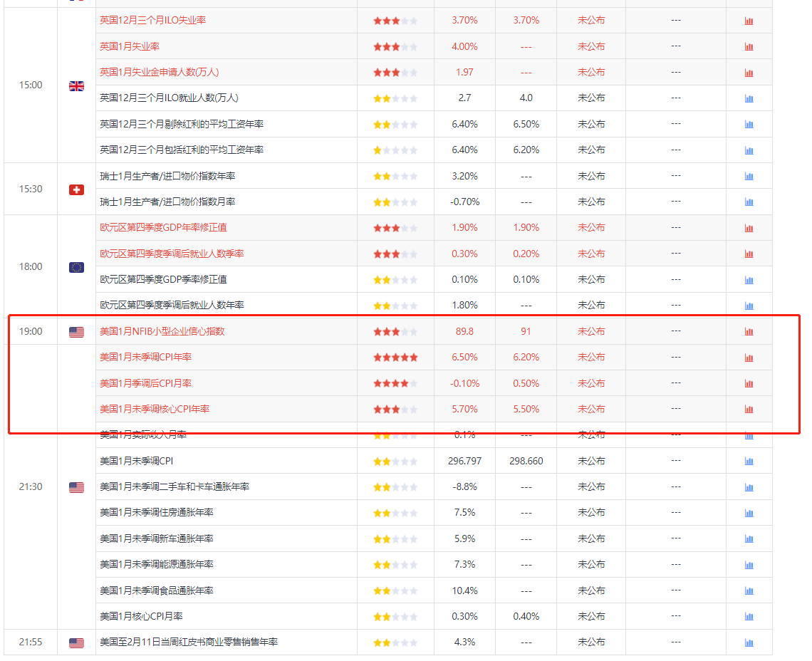Viewport: 812px width, 661px height.
Task: Open chart icon for 英国1月失业金申请人数(万人)
Action: 749,73
